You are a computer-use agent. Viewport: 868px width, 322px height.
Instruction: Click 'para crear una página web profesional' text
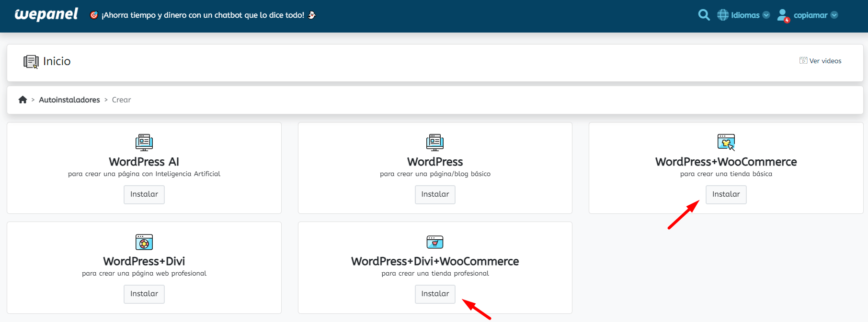point(144,273)
